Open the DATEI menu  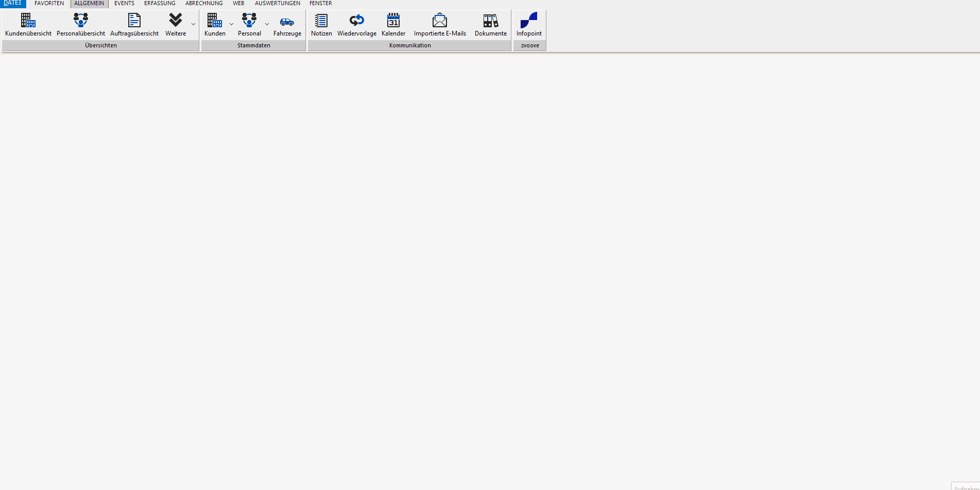point(12,3)
